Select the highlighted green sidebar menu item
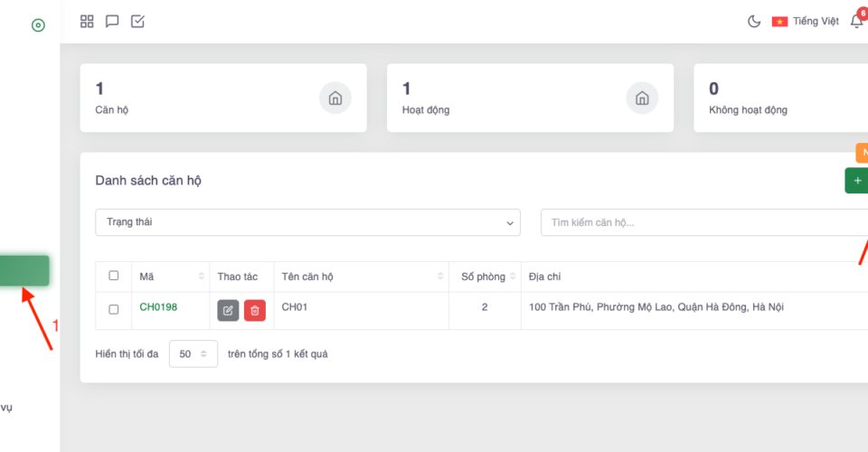Image resolution: width=868 pixels, height=452 pixels. click(x=24, y=270)
